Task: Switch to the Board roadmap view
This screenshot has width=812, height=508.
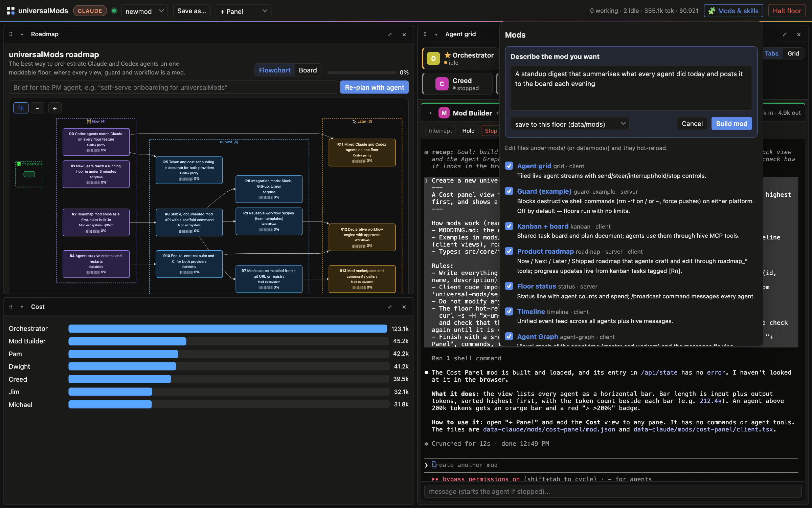Action: click(308, 70)
